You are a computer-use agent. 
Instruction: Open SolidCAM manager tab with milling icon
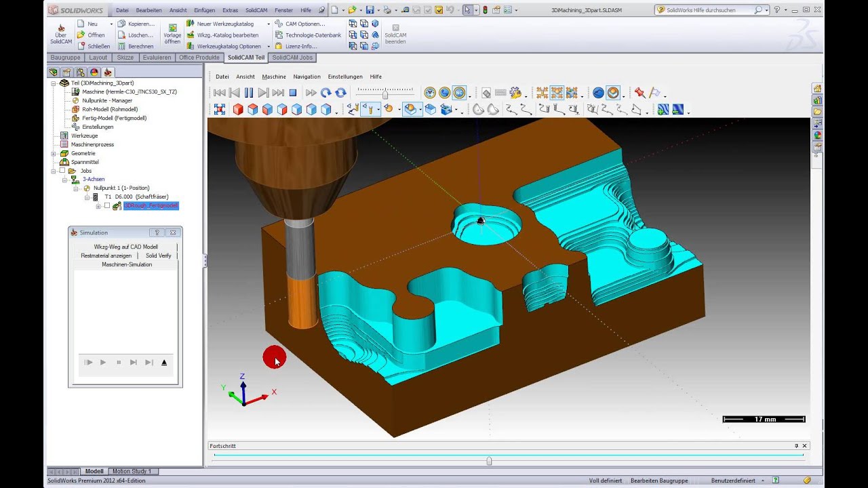(x=108, y=72)
